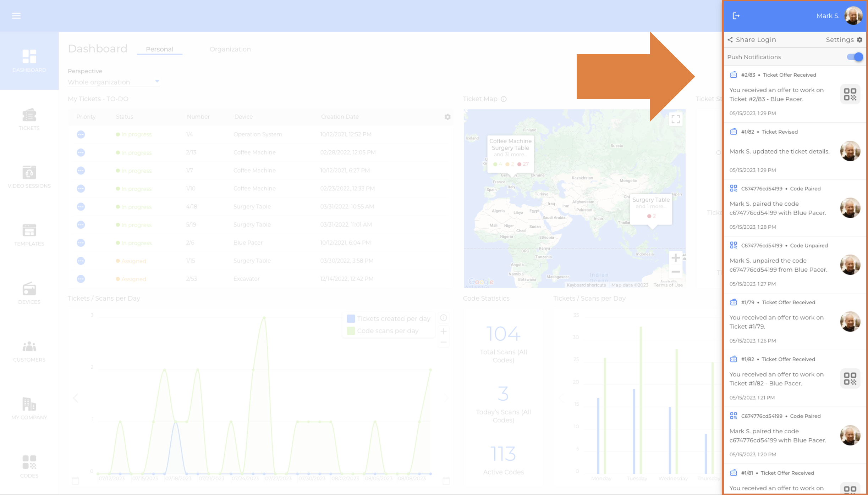The height and width of the screenshot is (495, 868).
Task: Open Customers section in sidebar
Action: click(x=29, y=351)
